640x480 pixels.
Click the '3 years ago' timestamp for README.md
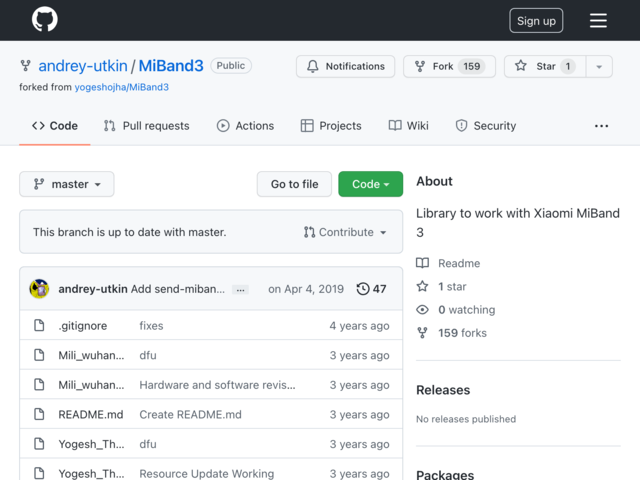coord(360,415)
